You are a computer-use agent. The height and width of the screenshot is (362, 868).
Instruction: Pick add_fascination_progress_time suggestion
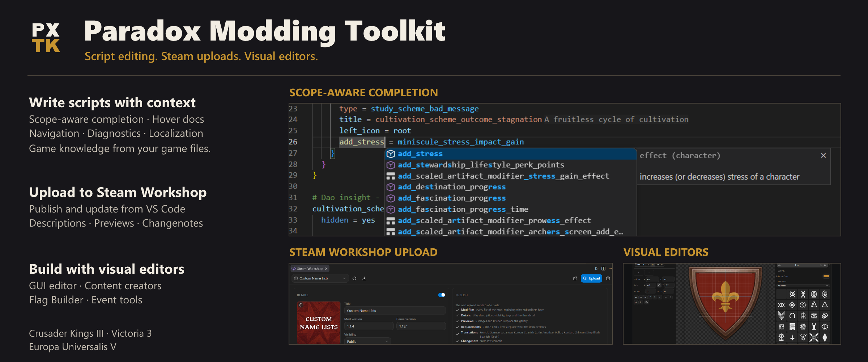(x=510, y=210)
